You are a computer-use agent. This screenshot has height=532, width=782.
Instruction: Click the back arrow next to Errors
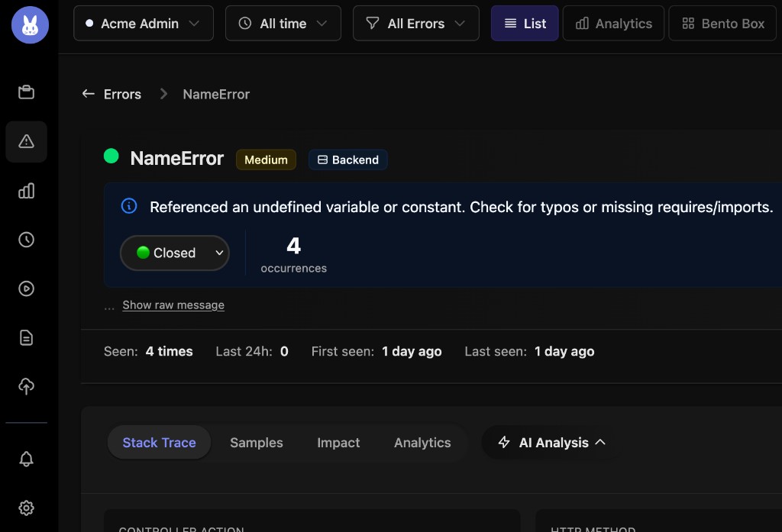89,94
